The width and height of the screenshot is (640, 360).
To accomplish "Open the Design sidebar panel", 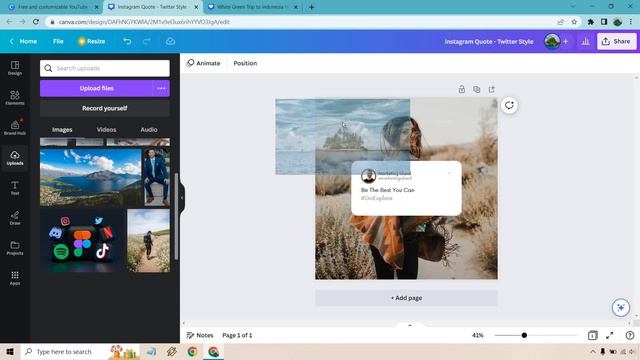I will pyautogui.click(x=15, y=68).
